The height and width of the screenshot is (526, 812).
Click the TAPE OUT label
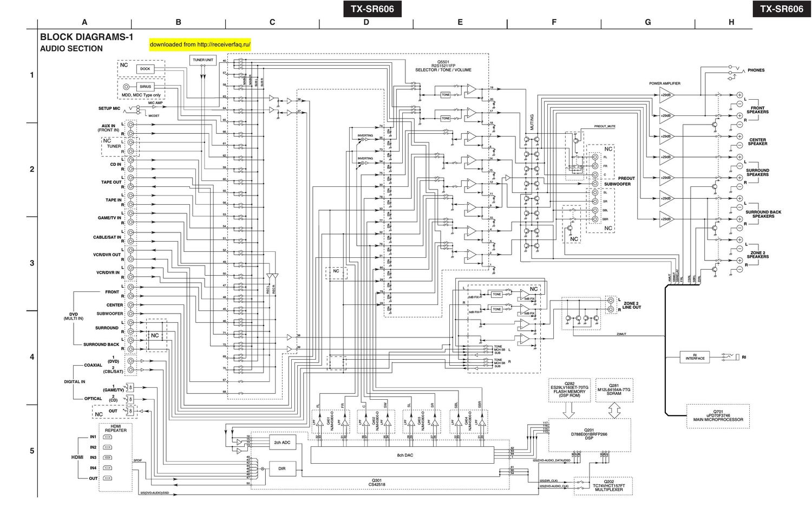point(112,183)
